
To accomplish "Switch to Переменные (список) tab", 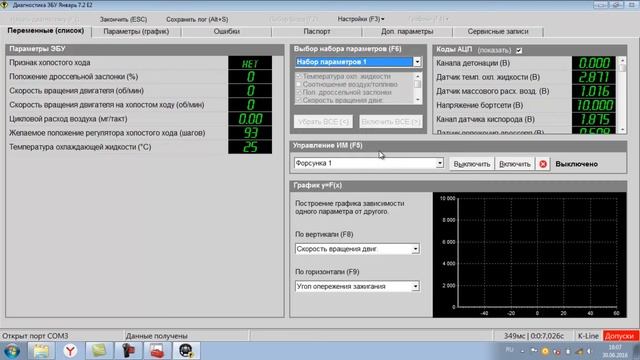I will click(46, 31).
